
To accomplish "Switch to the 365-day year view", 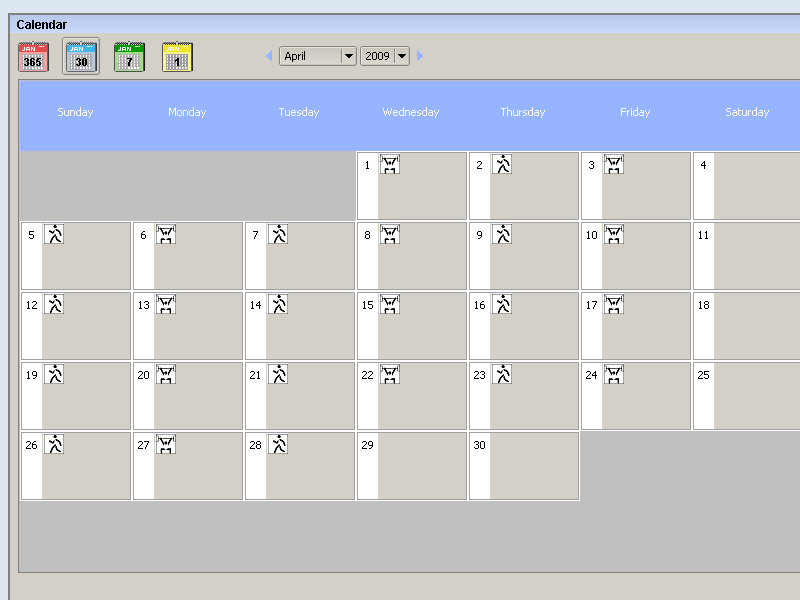I will coord(33,57).
